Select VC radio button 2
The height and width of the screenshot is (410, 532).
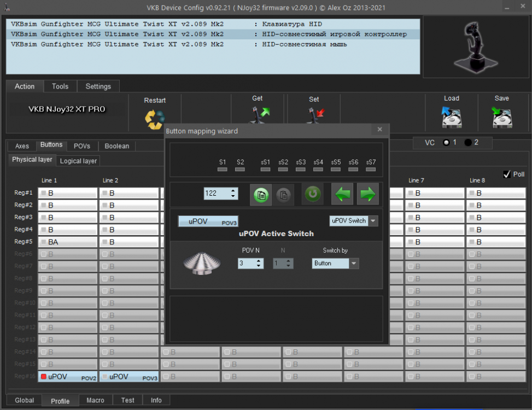pyautogui.click(x=467, y=142)
